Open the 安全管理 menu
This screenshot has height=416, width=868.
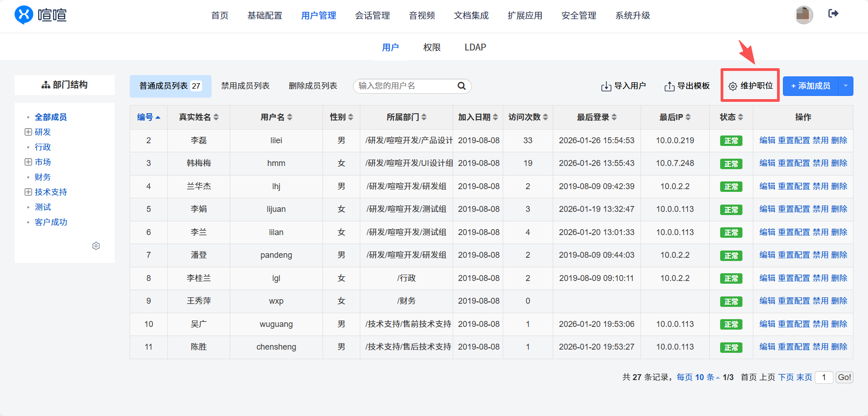point(578,15)
